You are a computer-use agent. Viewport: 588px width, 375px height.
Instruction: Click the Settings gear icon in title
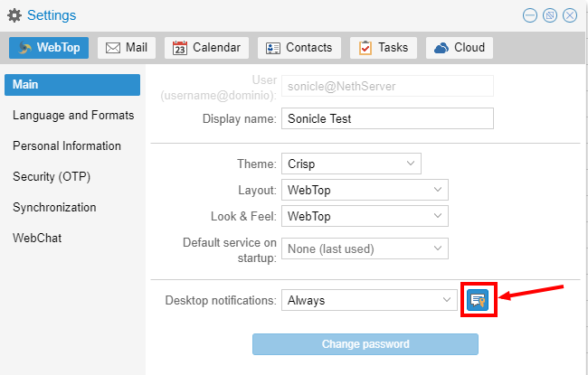(14, 15)
